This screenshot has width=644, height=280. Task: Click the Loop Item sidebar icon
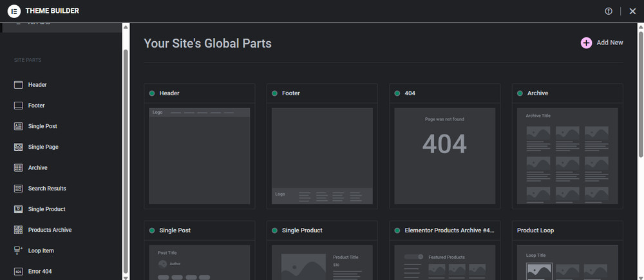pyautogui.click(x=18, y=250)
